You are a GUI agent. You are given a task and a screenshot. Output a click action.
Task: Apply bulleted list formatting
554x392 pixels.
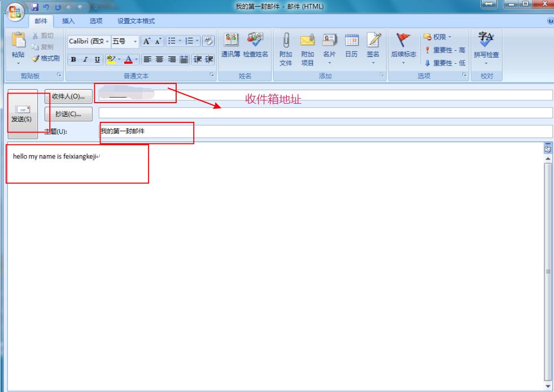click(x=172, y=41)
